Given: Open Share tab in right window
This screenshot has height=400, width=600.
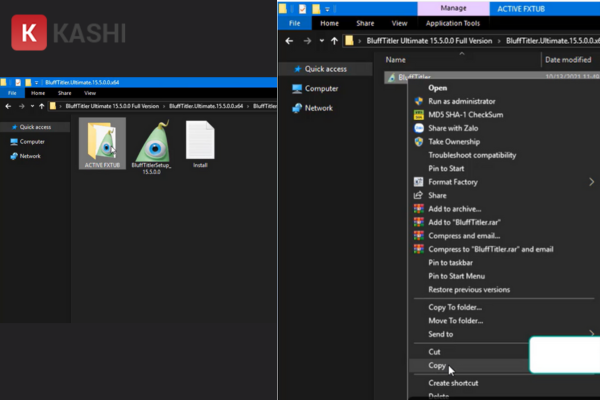Looking at the screenshot, I should click(365, 23).
